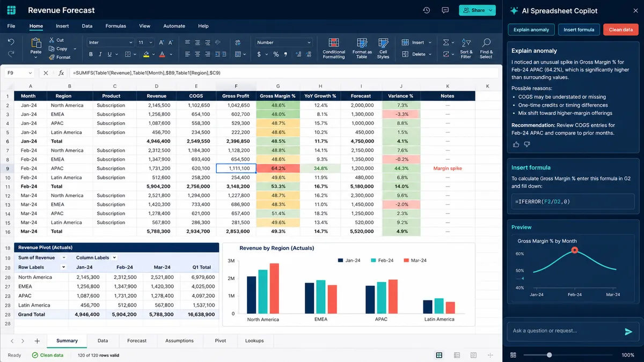Viewport: 644px width, 362px height.
Task: Click the insert function fx icon
Action: (61, 73)
